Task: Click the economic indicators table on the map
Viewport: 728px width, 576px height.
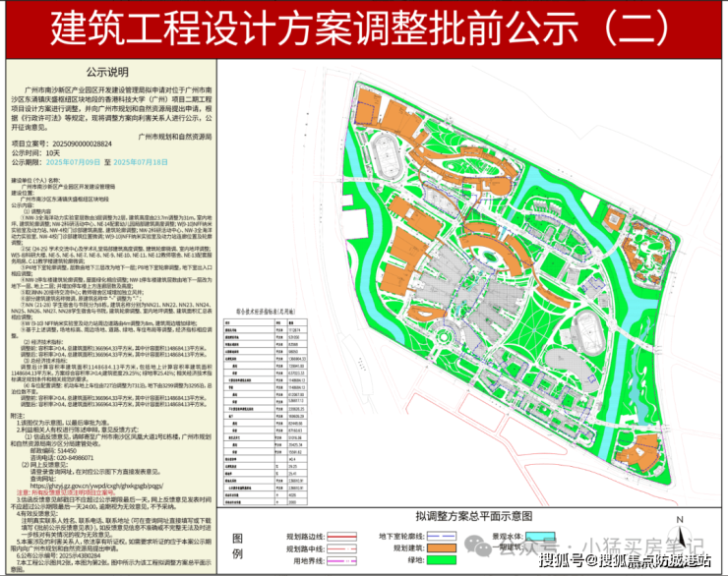Action: 265,412
